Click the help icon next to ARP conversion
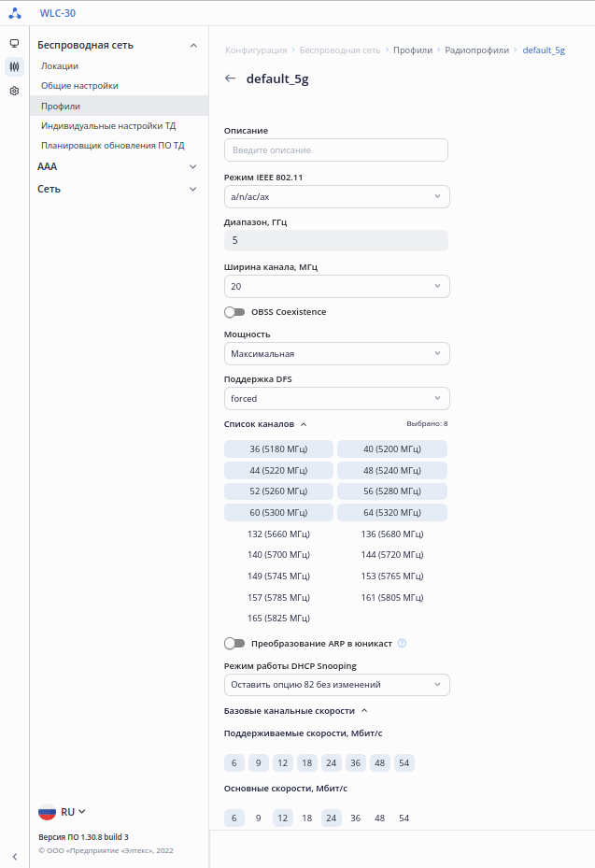This screenshot has width=595, height=868. click(x=402, y=643)
